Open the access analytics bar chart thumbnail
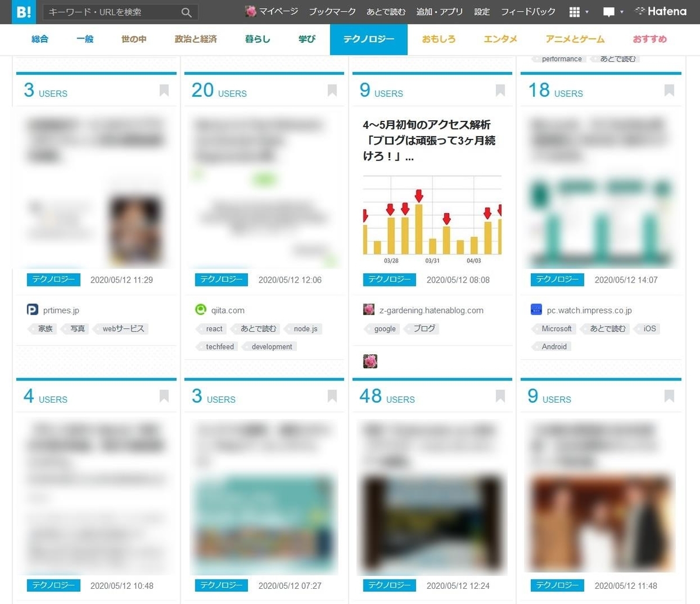 tap(432, 220)
